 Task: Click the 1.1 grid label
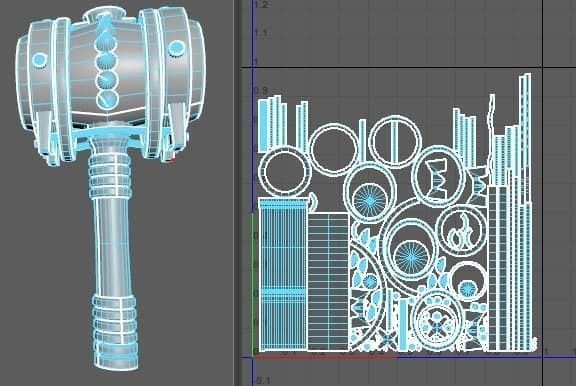pyautogui.click(x=260, y=33)
